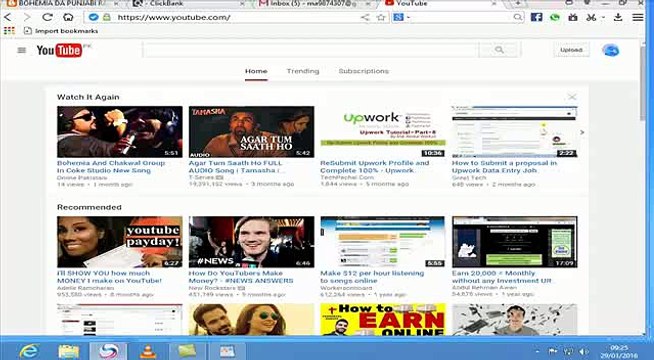The width and height of the screenshot is (654, 360).
Task: Click New Rockstars channel name
Action: (x=212, y=288)
